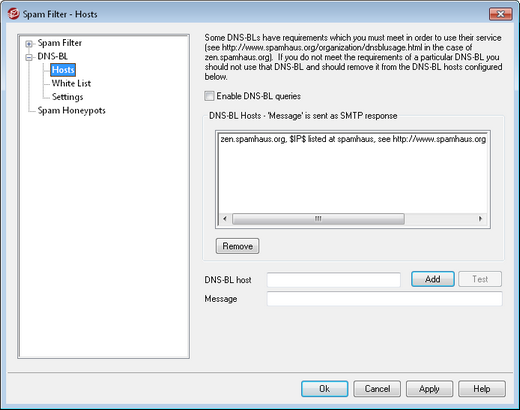Expand the Spam Filter tree node
The height and width of the screenshot is (410, 520).
[29, 44]
